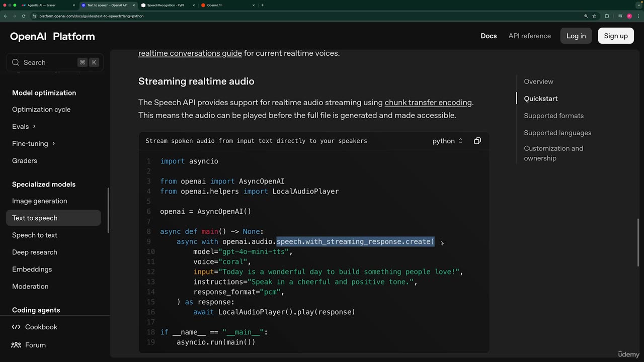Expand the Fine-tuning chevron in sidebar

(53, 143)
